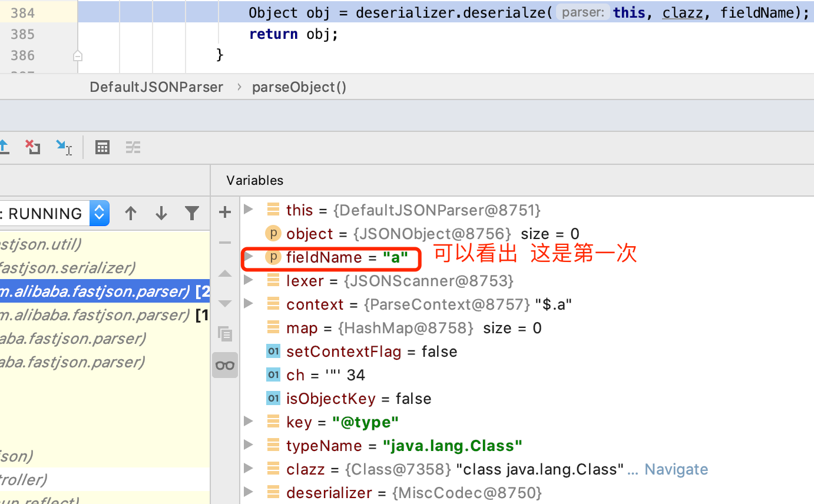Click the down-the-stack-trace arrow control
814x504 pixels.
click(161, 213)
